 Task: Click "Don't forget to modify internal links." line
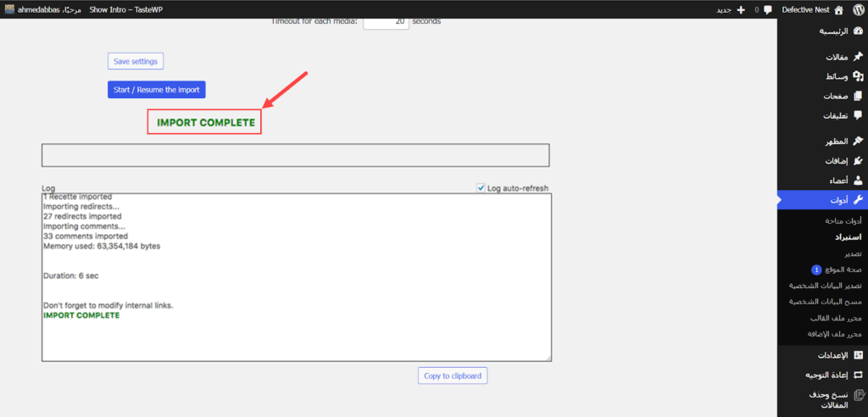coord(108,306)
